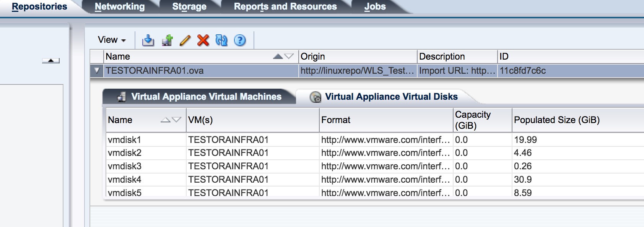
Task: Sort disk Name column ascending
Action: [165, 120]
